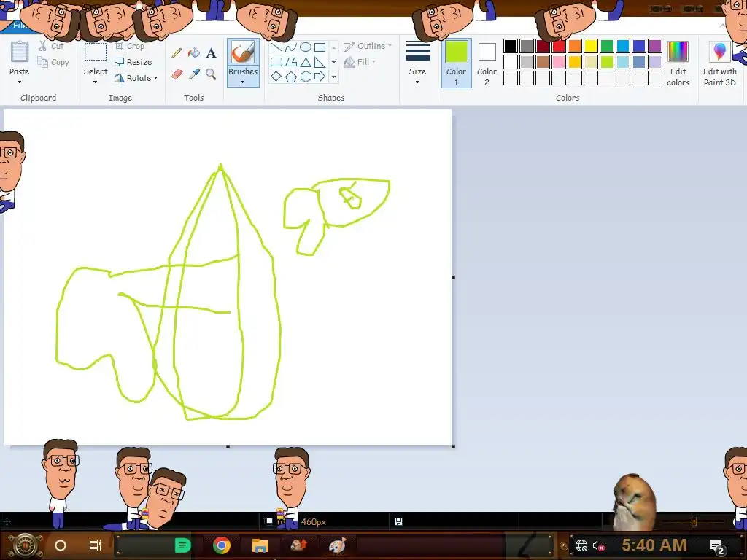The width and height of the screenshot is (747, 560).
Task: Open Task View on taskbar
Action: click(96, 545)
